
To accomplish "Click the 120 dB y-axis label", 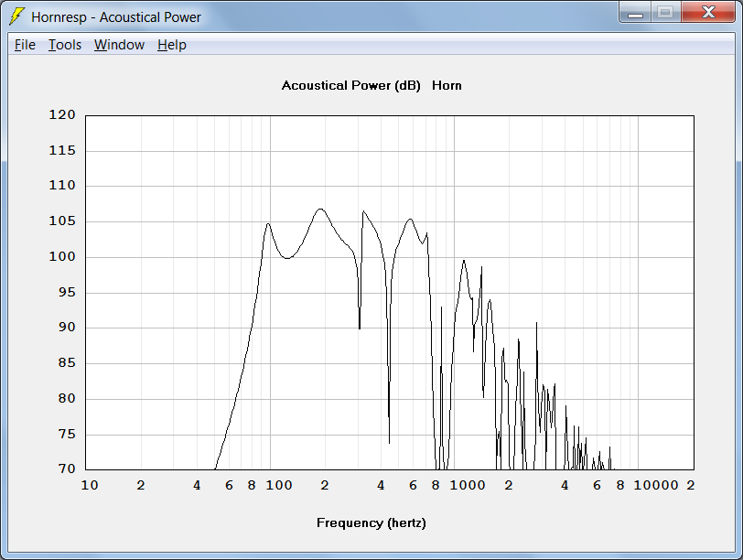I will [62, 115].
